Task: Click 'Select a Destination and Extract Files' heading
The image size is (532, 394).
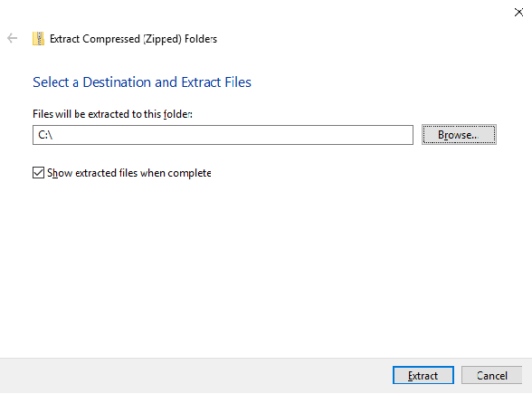Action: coord(142,82)
